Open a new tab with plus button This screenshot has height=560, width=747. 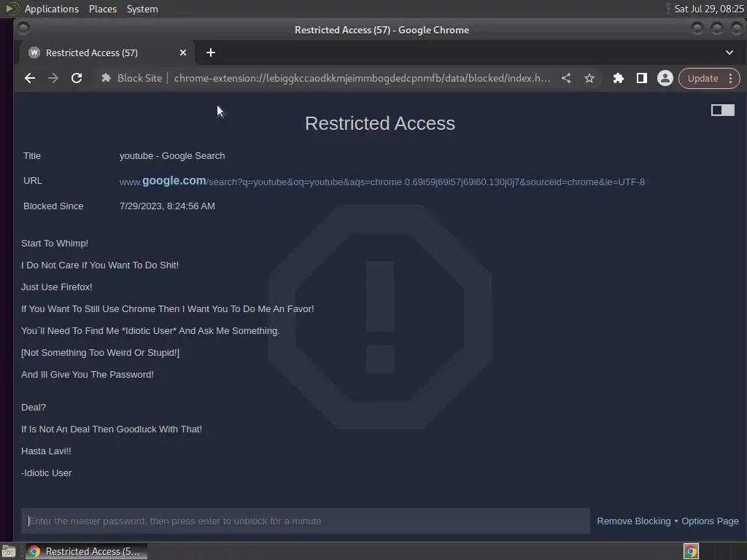click(x=211, y=52)
